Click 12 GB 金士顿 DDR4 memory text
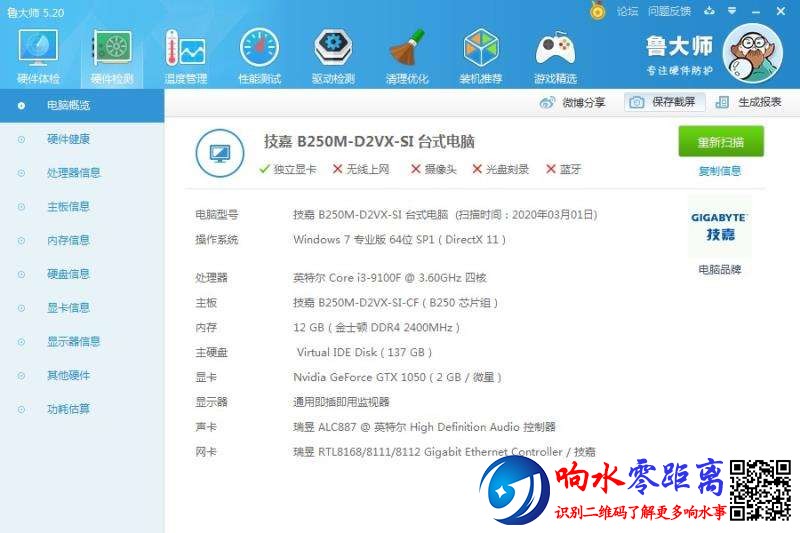This screenshot has width=800, height=533. tap(377, 327)
